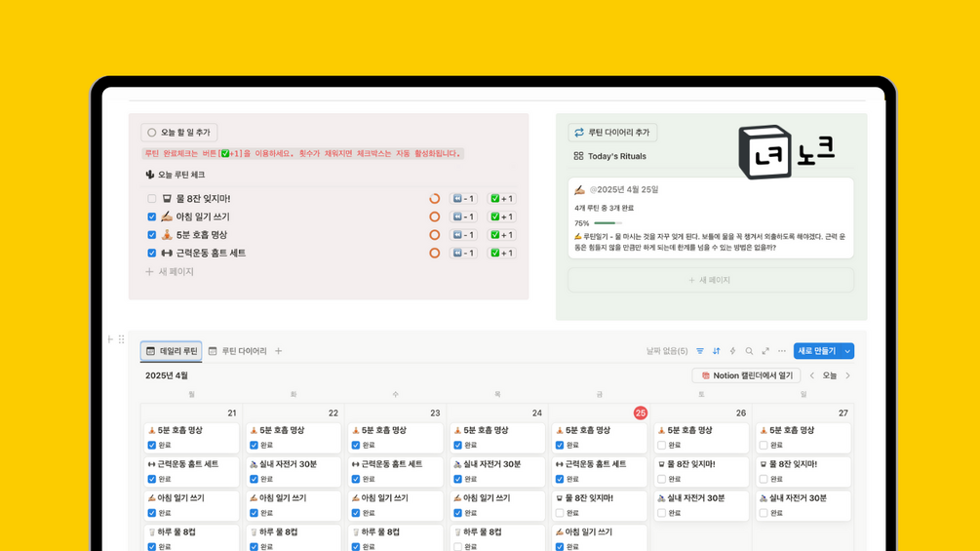This screenshot has height=551, width=980.
Task: Click progress ring for 아침 일기 쓰기
Action: [434, 216]
